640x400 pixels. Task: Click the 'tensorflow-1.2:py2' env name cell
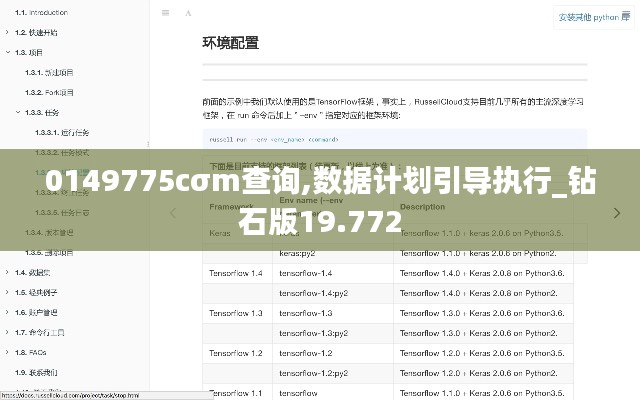333,373
